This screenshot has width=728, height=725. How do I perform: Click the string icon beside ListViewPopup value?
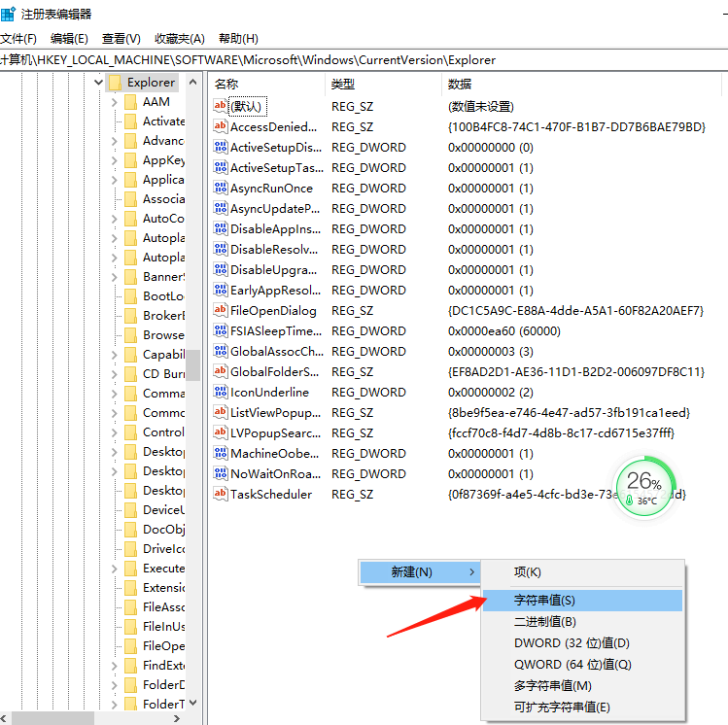(x=220, y=413)
